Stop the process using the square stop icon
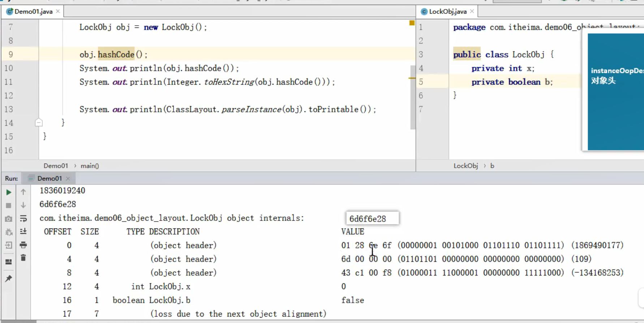 [9, 205]
